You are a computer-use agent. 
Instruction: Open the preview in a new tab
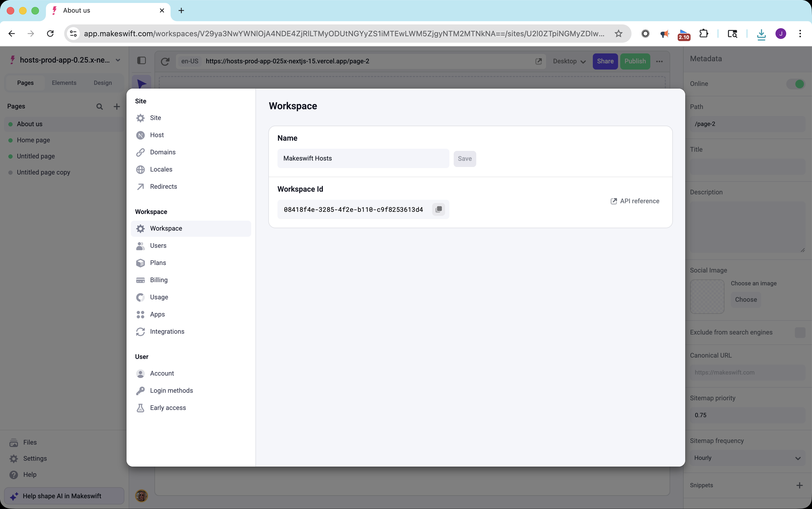click(539, 61)
